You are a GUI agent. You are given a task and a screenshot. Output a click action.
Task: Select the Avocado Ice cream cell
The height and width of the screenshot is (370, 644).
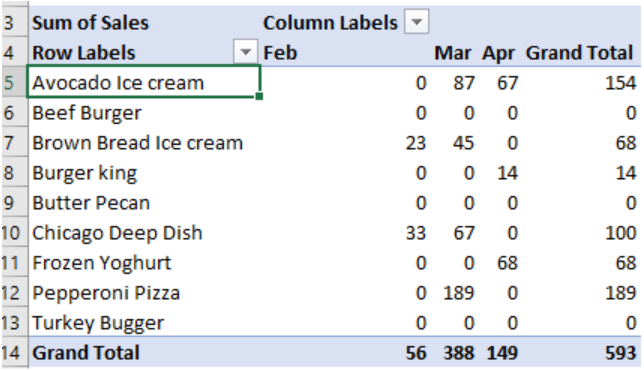click(144, 82)
